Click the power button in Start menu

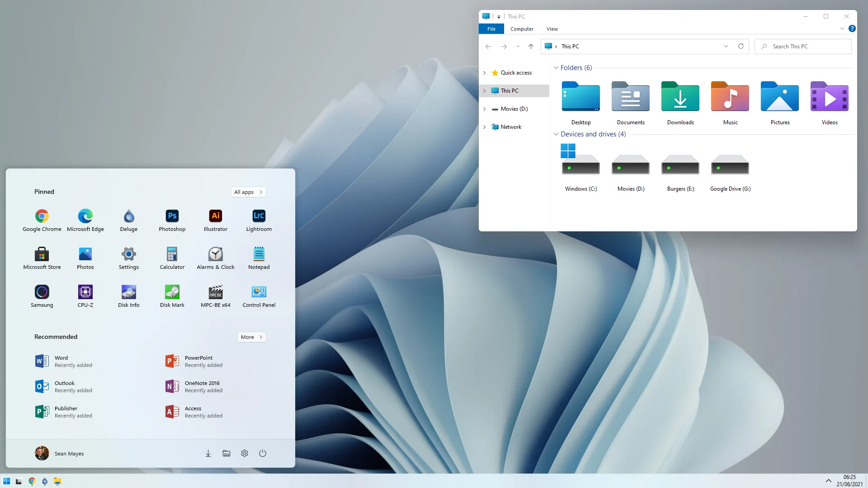(263, 453)
